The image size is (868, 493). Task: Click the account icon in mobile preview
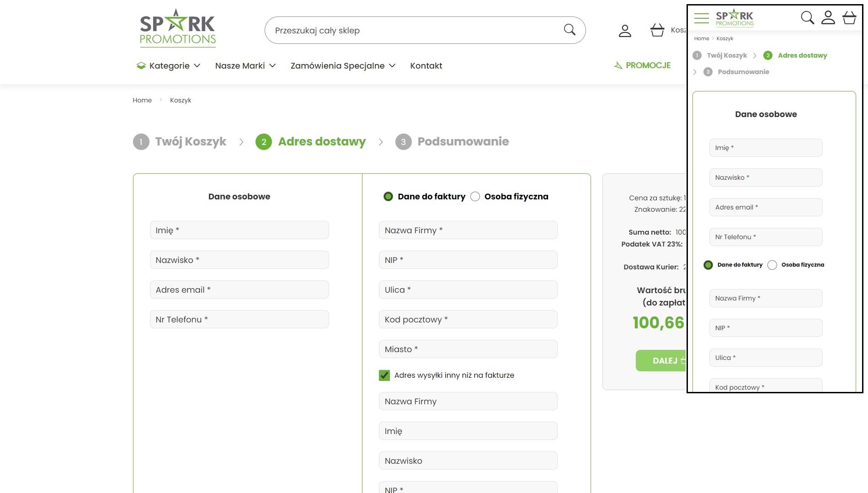point(828,18)
